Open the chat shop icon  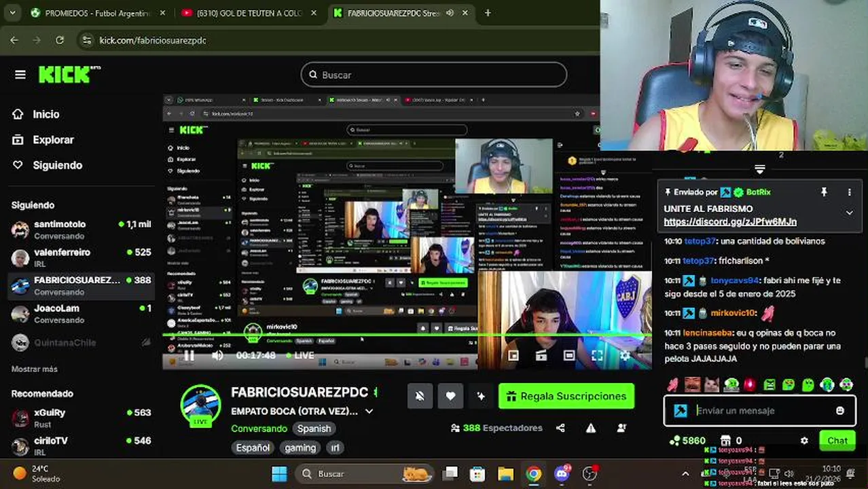[x=726, y=441]
